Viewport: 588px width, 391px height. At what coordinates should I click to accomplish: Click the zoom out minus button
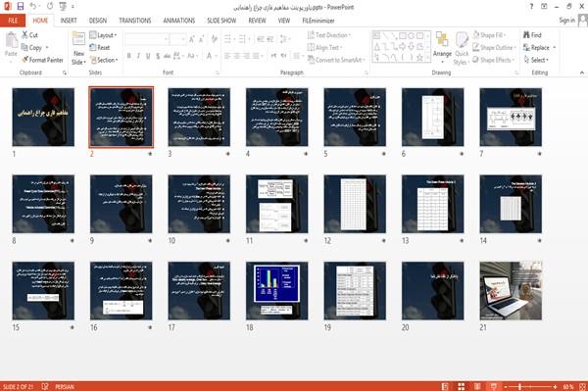tap(506, 386)
